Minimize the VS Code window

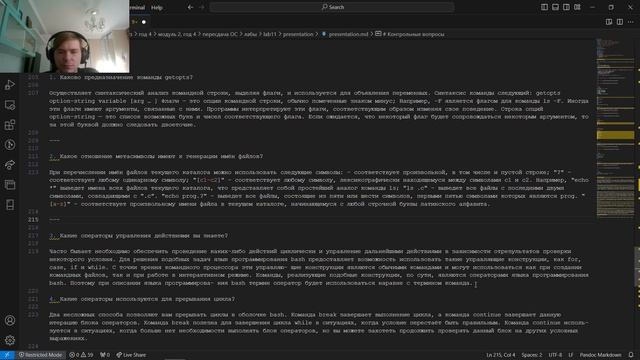pyautogui.click(x=592, y=7)
